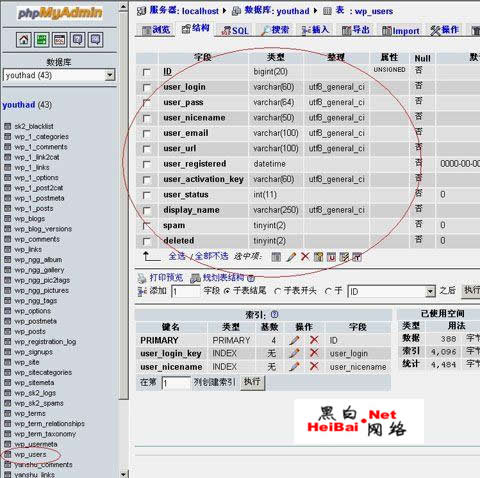Click the 规划表结构 link
The height and width of the screenshot is (478, 480).
click(223, 278)
